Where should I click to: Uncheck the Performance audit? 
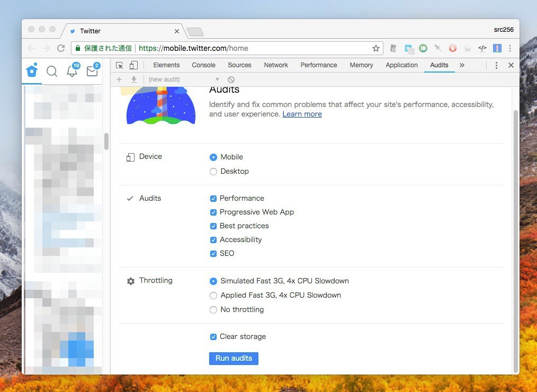click(x=213, y=199)
